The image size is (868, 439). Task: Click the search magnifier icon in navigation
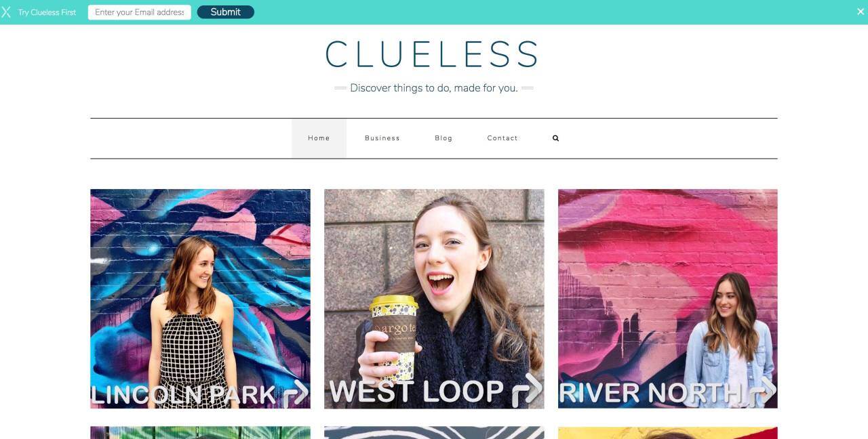point(555,138)
